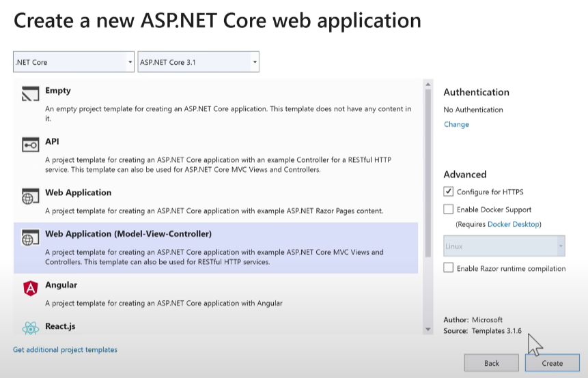Choose the Angular logo template

pos(30,289)
